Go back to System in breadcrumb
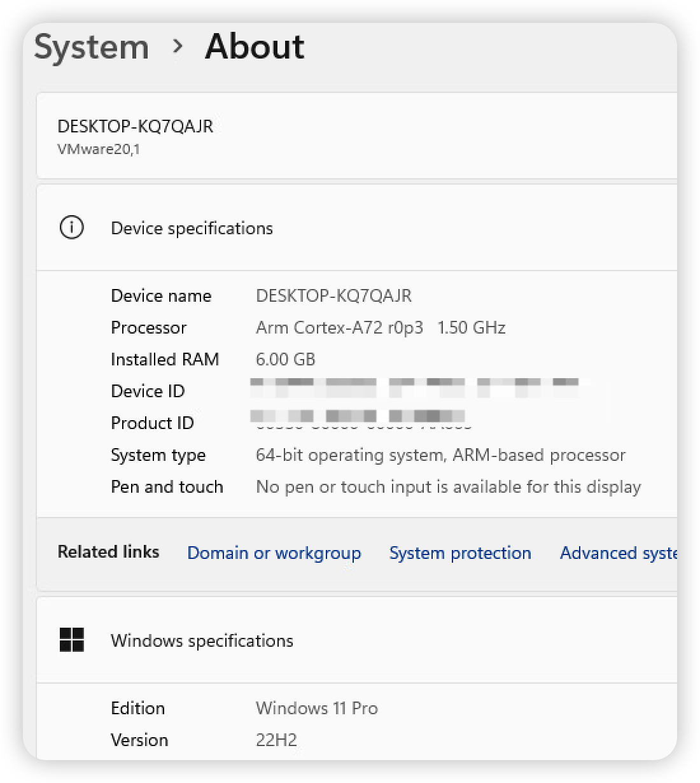The image size is (700, 783). pyautogui.click(x=92, y=47)
